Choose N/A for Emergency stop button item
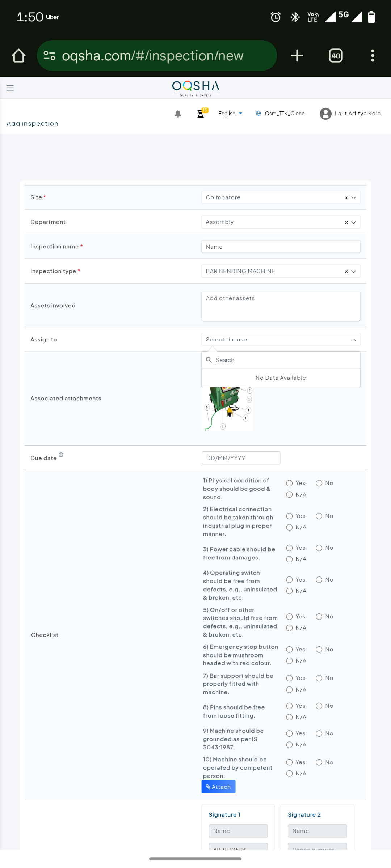 point(289,661)
